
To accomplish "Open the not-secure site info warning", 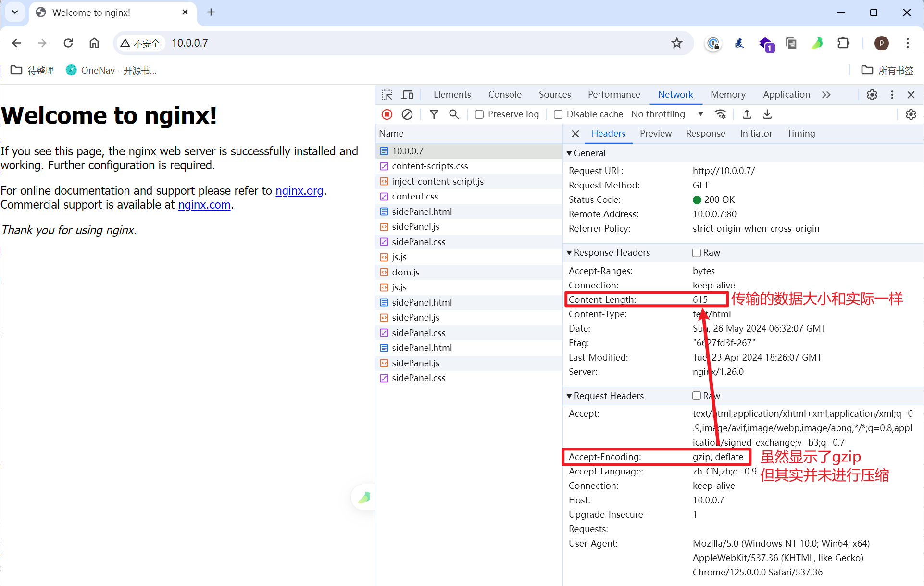I will click(140, 43).
